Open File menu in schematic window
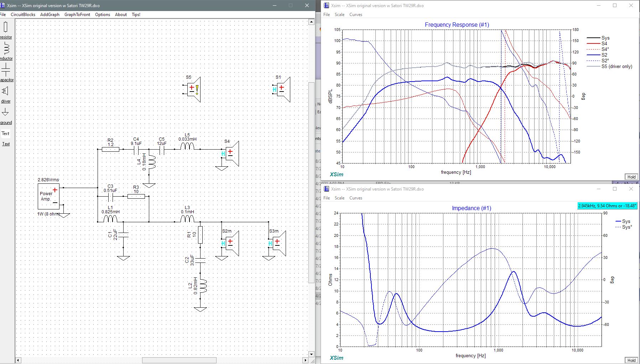Image resolution: width=640 pixels, height=364 pixels. 3,15
